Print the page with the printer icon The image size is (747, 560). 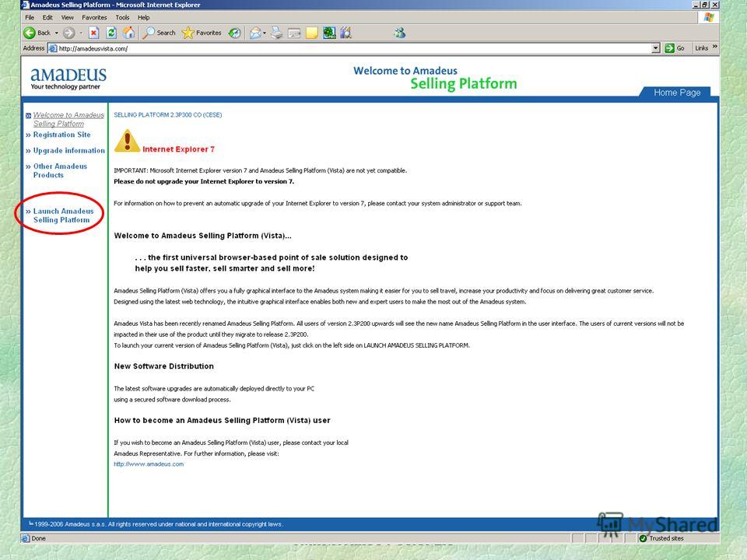277,33
